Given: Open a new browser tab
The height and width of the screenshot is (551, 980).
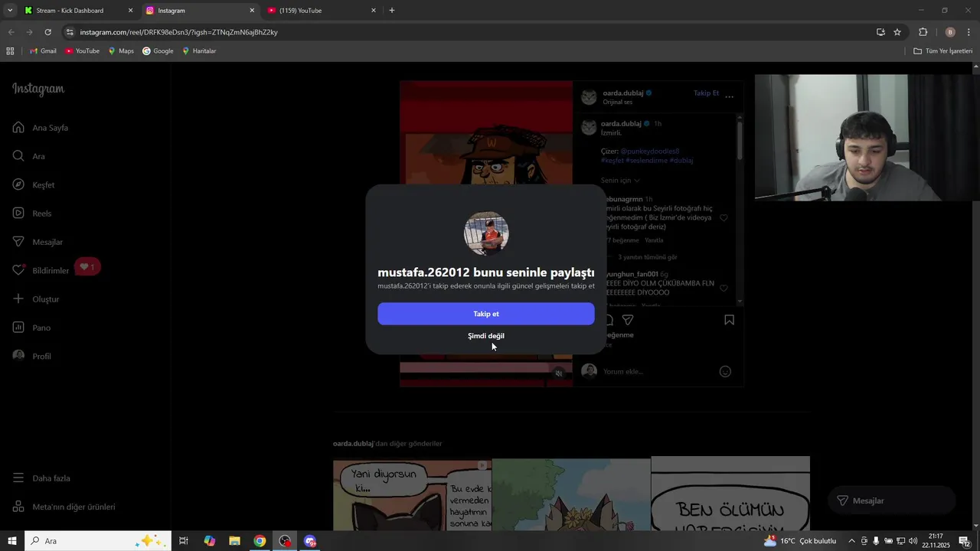Looking at the screenshot, I should 392,11.
